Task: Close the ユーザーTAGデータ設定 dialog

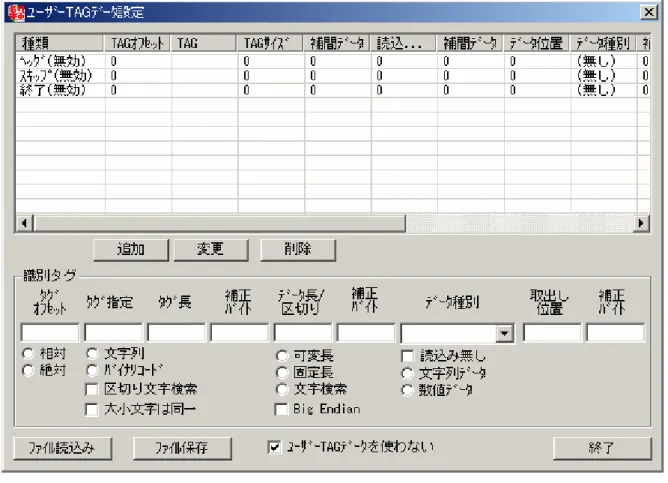Action: (x=649, y=12)
